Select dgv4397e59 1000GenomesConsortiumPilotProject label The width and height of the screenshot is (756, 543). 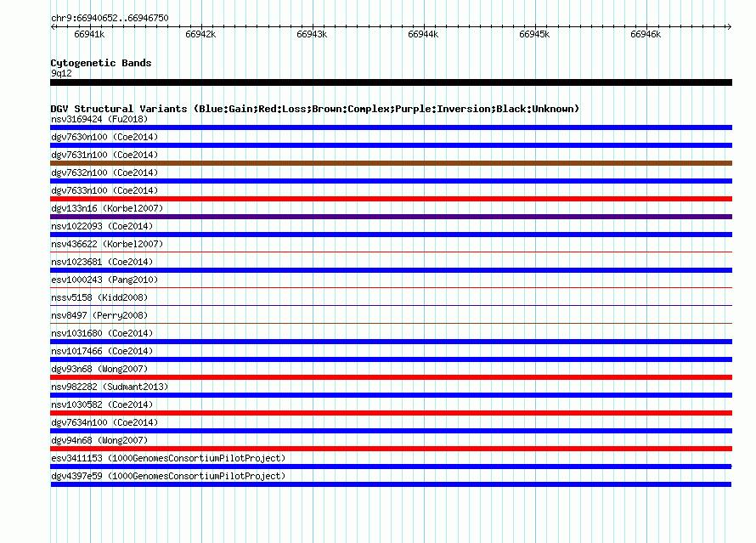coord(168,476)
